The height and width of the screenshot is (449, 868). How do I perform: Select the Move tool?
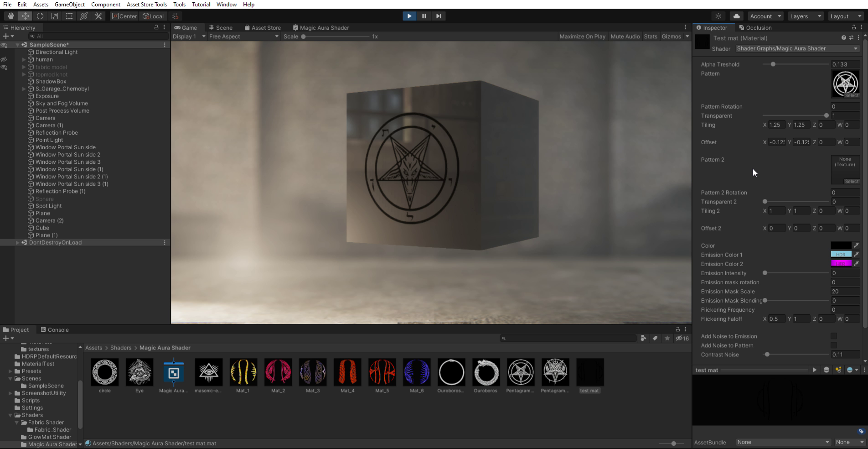[x=25, y=16]
